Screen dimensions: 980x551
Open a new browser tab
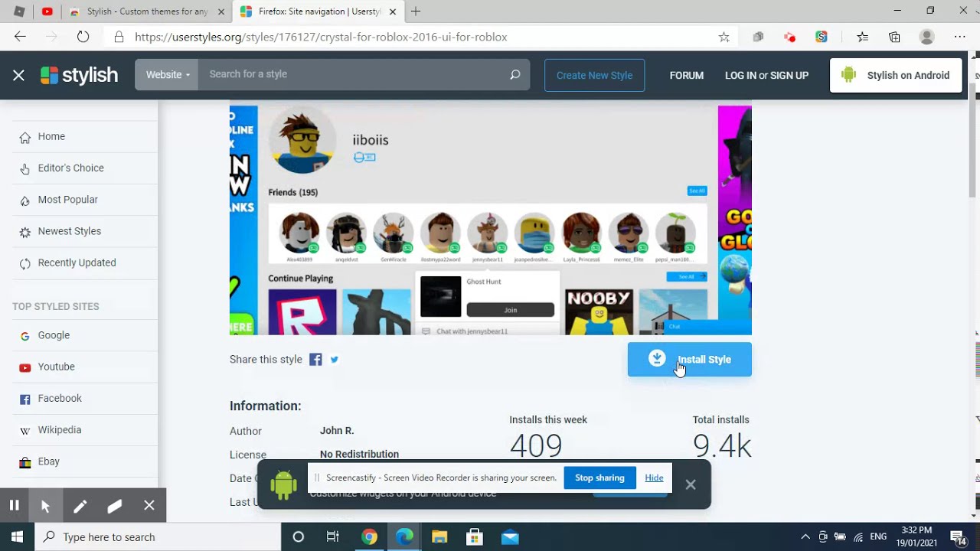click(416, 11)
